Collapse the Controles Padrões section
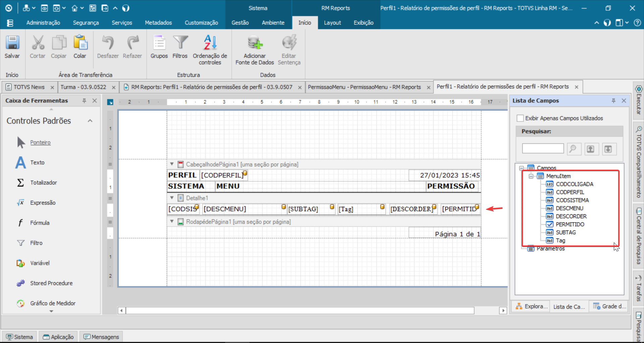Image resolution: width=644 pixels, height=343 pixels. [90, 121]
